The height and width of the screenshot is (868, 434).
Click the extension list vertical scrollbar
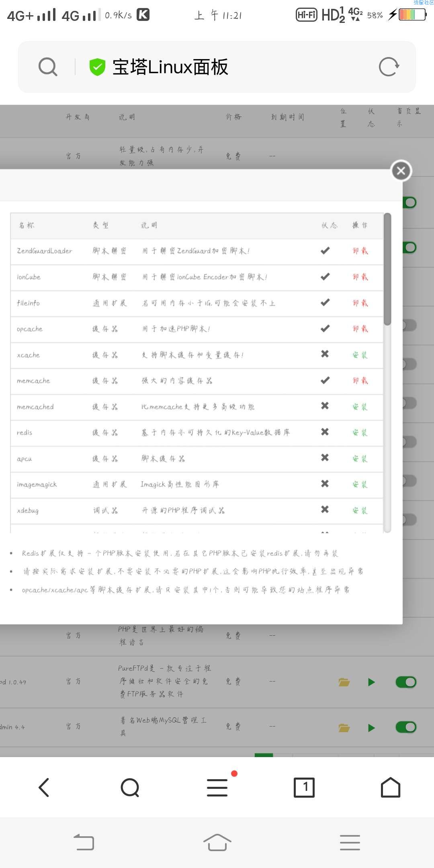pyautogui.click(x=387, y=269)
